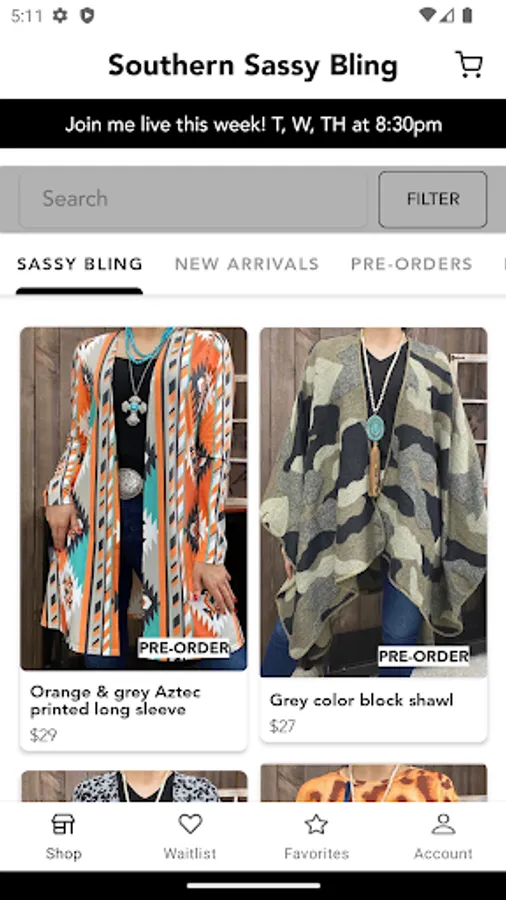Click the FILTER button
Viewport: 506px width, 900px height.
tap(433, 199)
